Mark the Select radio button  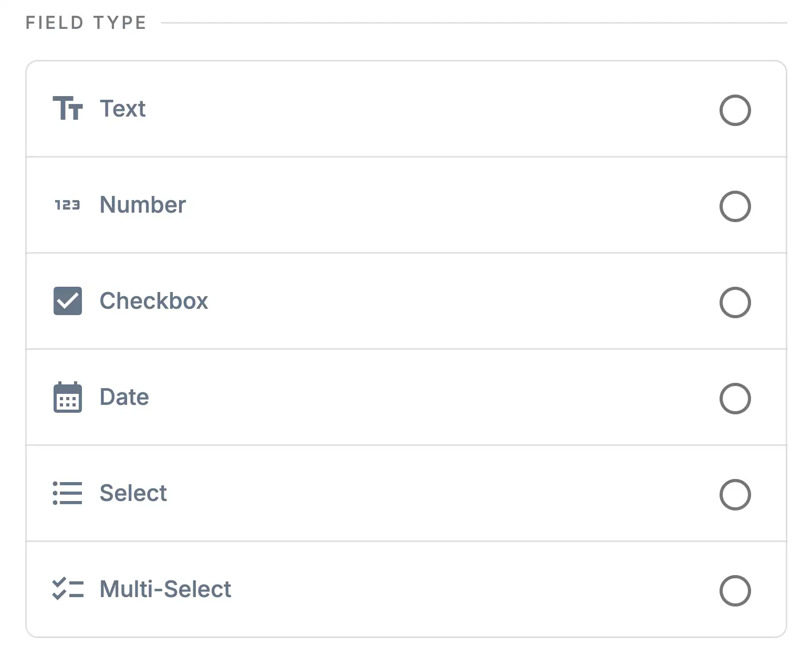tap(735, 495)
